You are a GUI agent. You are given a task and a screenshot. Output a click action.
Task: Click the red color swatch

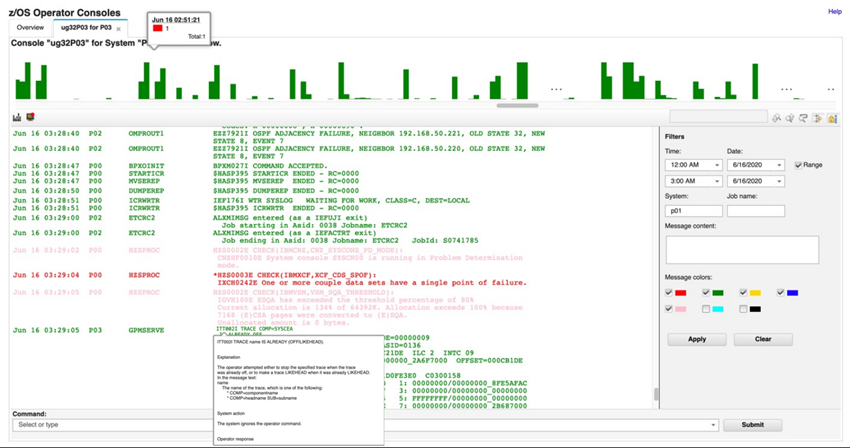(x=680, y=293)
